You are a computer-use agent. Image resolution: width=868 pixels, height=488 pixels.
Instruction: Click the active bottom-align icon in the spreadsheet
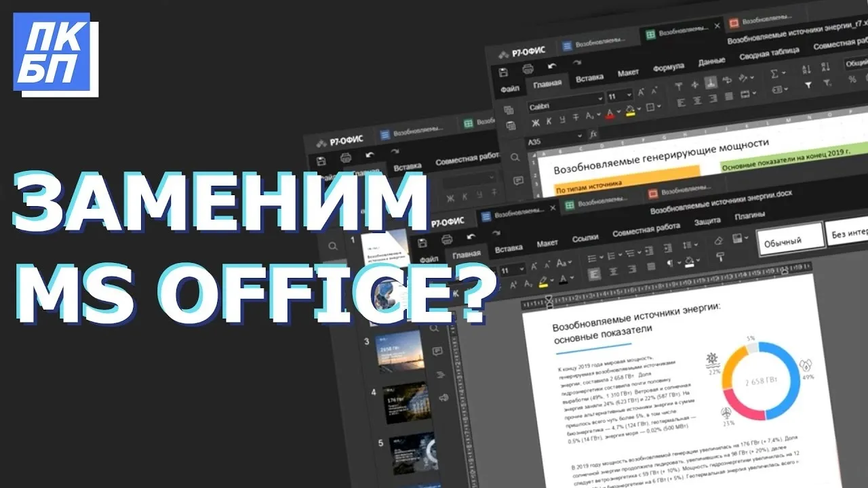710,83
